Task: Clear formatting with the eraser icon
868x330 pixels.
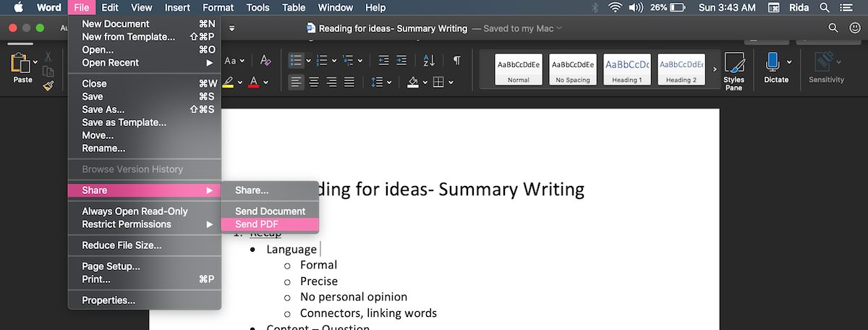Action: tap(265, 61)
